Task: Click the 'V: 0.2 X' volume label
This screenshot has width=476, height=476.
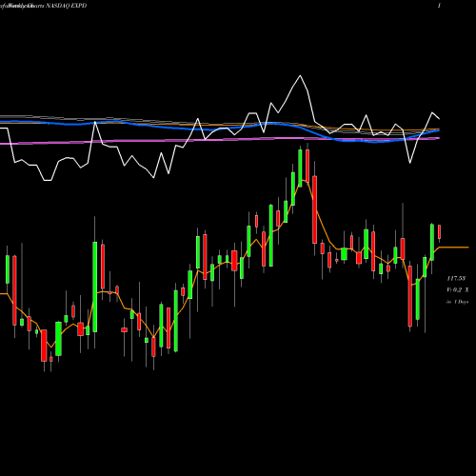Action: [x=457, y=289]
